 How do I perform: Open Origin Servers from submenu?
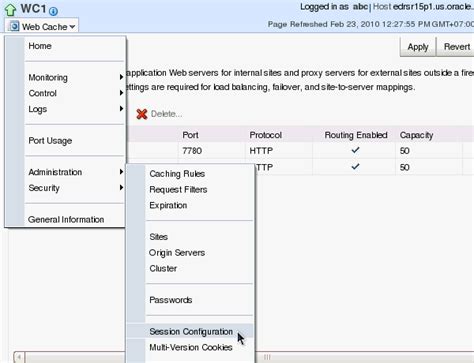[x=177, y=253]
